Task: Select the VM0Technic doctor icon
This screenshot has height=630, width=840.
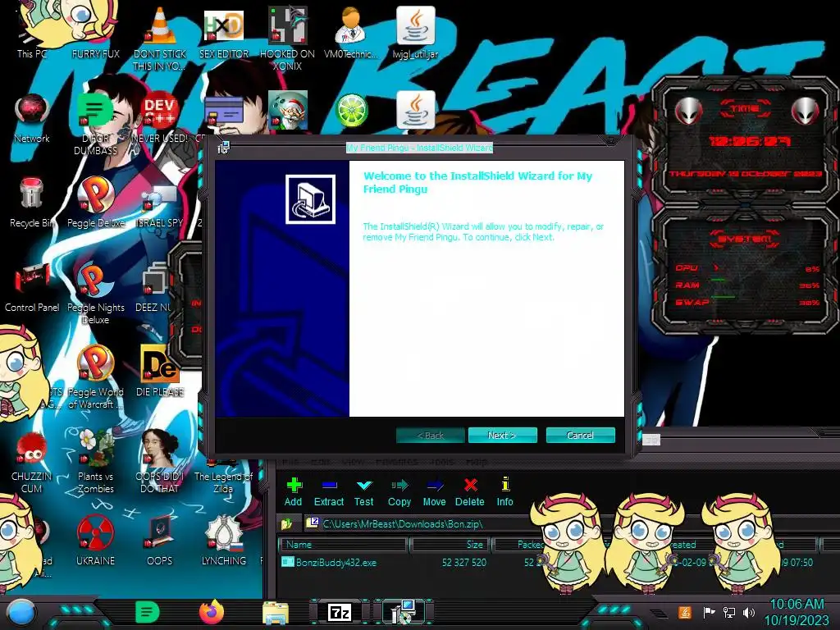Action: [351, 33]
